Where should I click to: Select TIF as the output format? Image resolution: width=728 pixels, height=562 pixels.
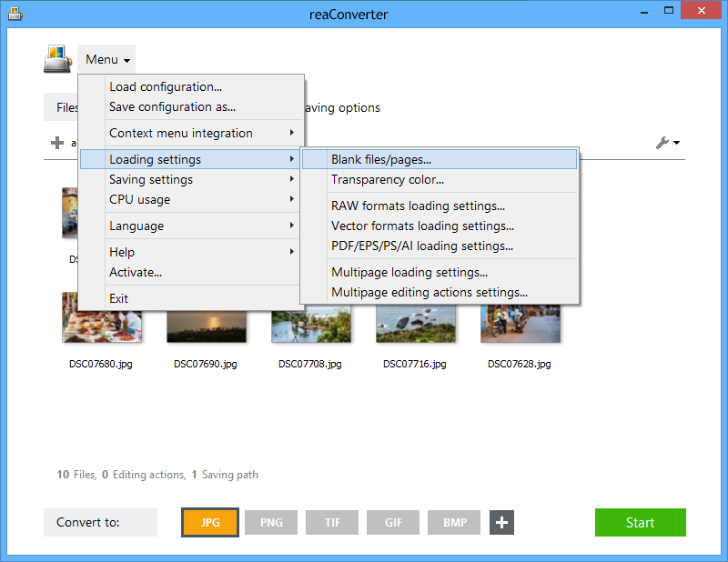pyautogui.click(x=332, y=523)
